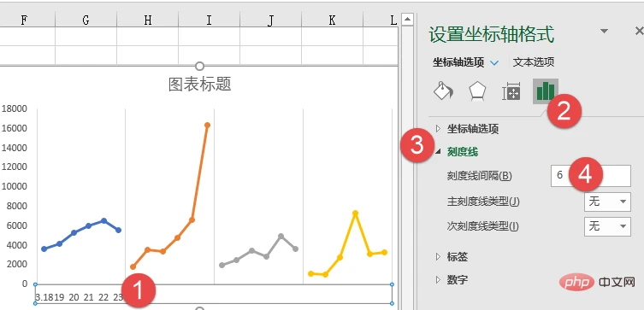The width and height of the screenshot is (644, 310).
Task: Click the 设置坐标轴格式 pane title
Action: pos(492,34)
